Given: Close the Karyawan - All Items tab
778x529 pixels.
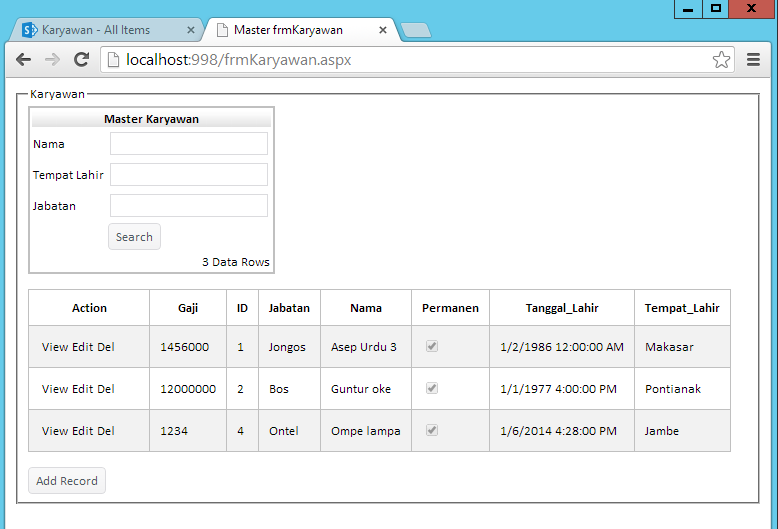Looking at the screenshot, I should click(x=191, y=30).
